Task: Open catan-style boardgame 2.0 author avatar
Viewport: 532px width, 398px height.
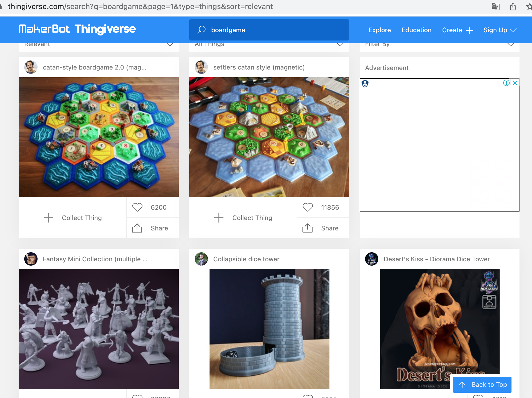Action: point(31,67)
